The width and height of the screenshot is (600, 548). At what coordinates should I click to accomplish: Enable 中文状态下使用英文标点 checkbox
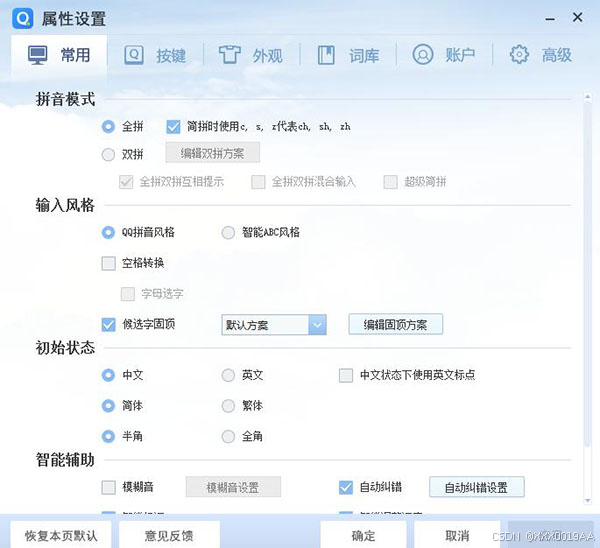click(x=346, y=375)
